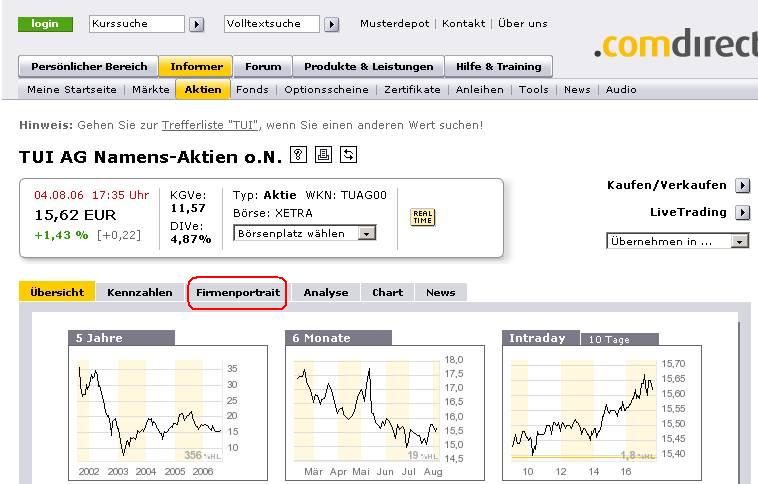The width and height of the screenshot is (758, 484).
Task: Click the Kaufen/Verkaufen text link
Action: click(667, 185)
